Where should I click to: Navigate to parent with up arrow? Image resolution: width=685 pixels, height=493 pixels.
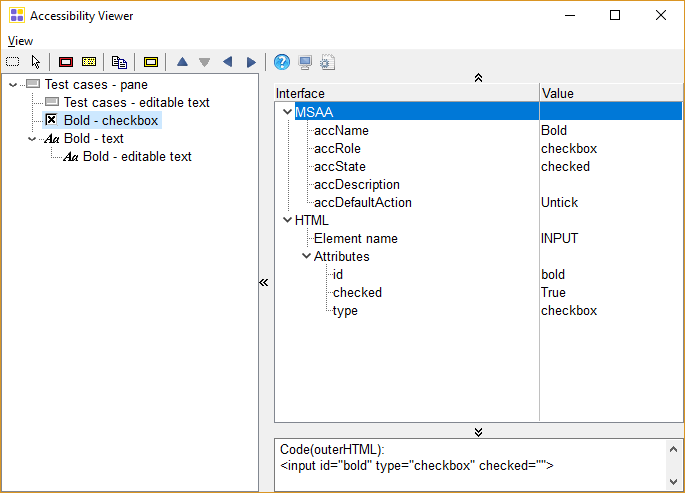tap(182, 62)
